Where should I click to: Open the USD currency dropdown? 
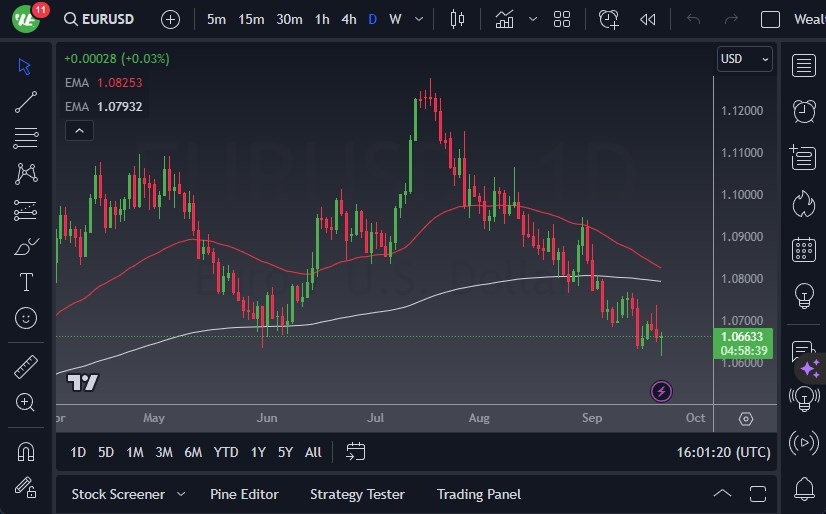tap(745, 59)
